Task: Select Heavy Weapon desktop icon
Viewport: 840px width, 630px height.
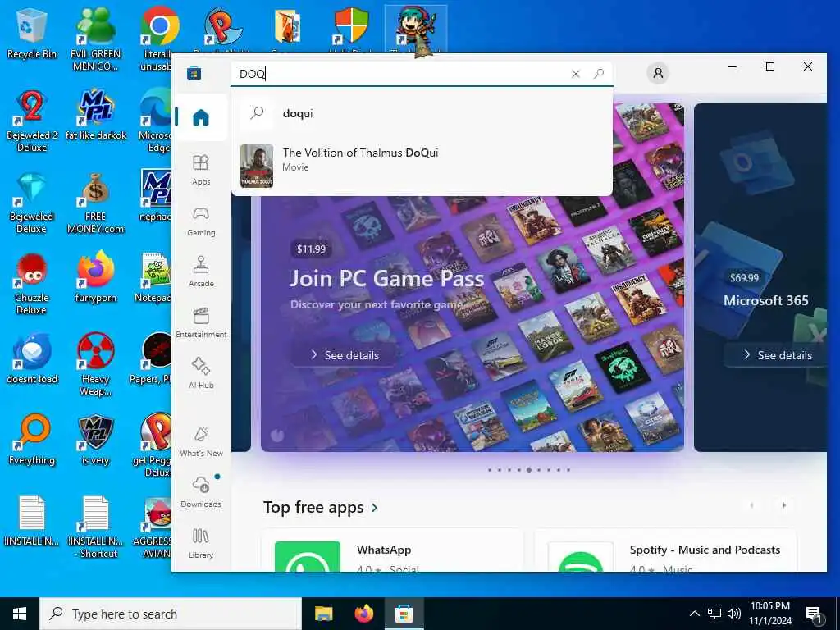Action: click(x=95, y=365)
